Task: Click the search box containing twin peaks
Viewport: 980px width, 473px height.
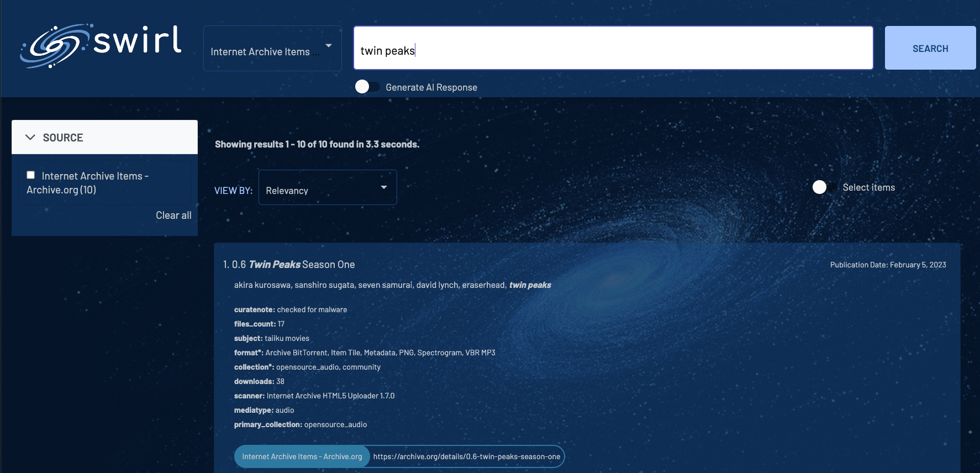Action: point(613,48)
